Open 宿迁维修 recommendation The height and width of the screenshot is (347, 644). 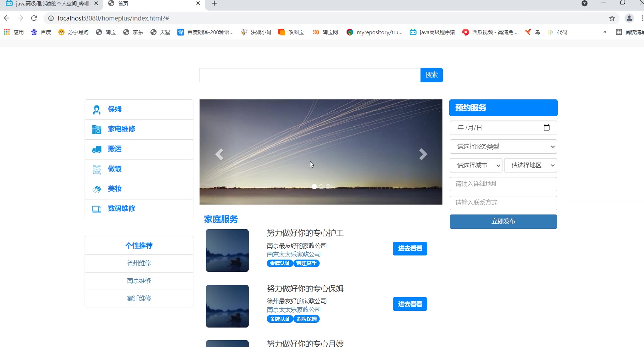pyautogui.click(x=139, y=299)
